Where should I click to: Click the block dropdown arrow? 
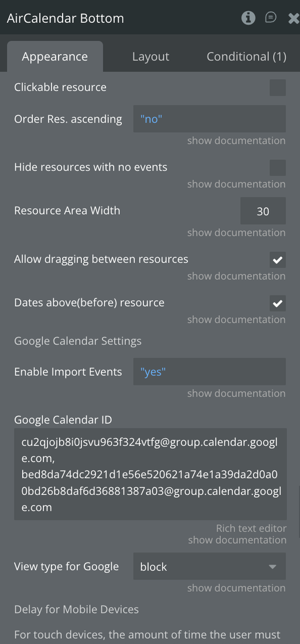click(x=272, y=567)
